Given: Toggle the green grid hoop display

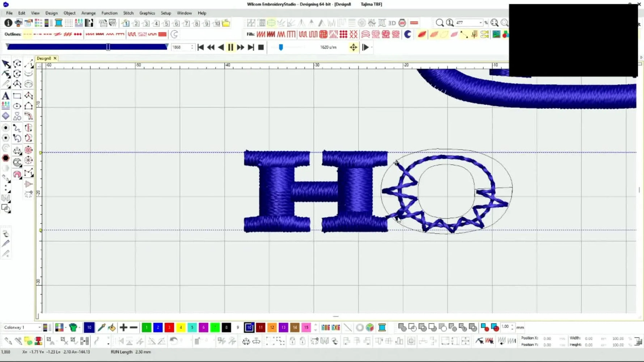Looking at the screenshot, I should pos(271,23).
